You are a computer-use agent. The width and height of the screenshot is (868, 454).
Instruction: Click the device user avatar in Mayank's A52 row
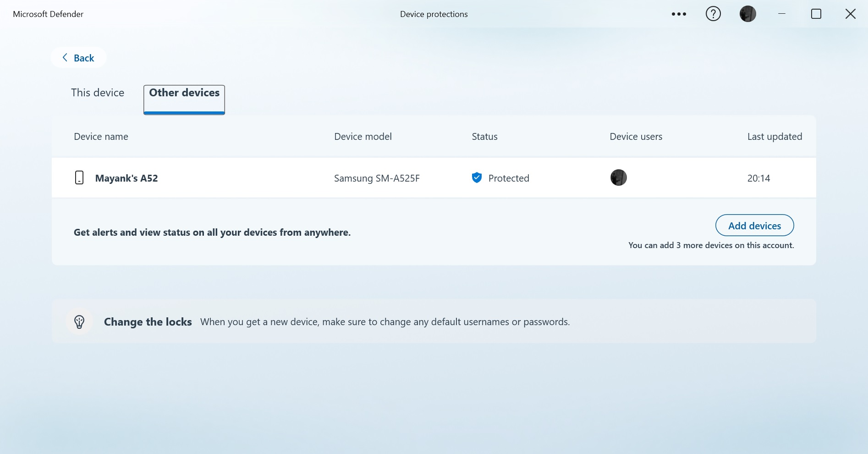click(x=618, y=177)
